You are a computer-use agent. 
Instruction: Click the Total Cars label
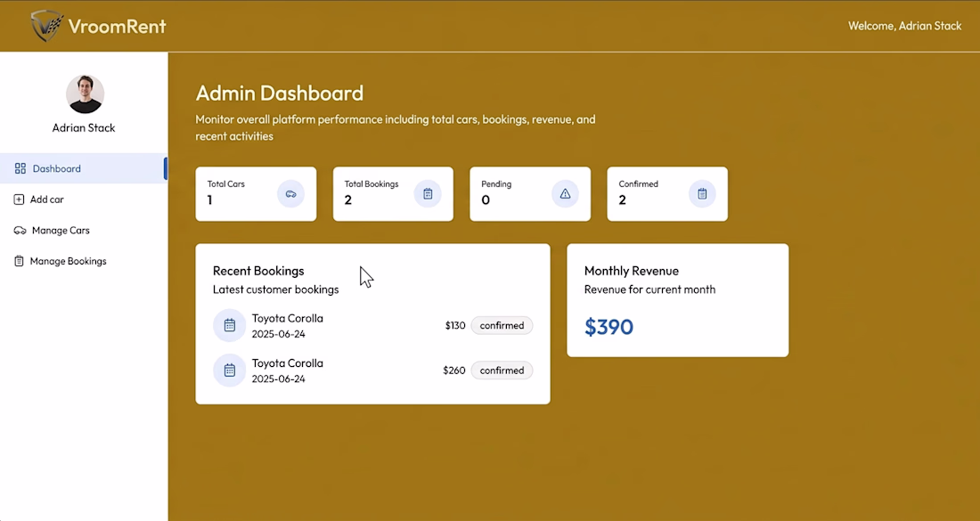[226, 184]
